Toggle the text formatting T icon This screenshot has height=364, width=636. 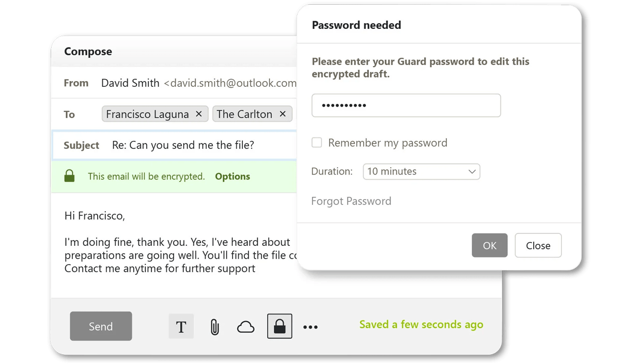coord(181,327)
